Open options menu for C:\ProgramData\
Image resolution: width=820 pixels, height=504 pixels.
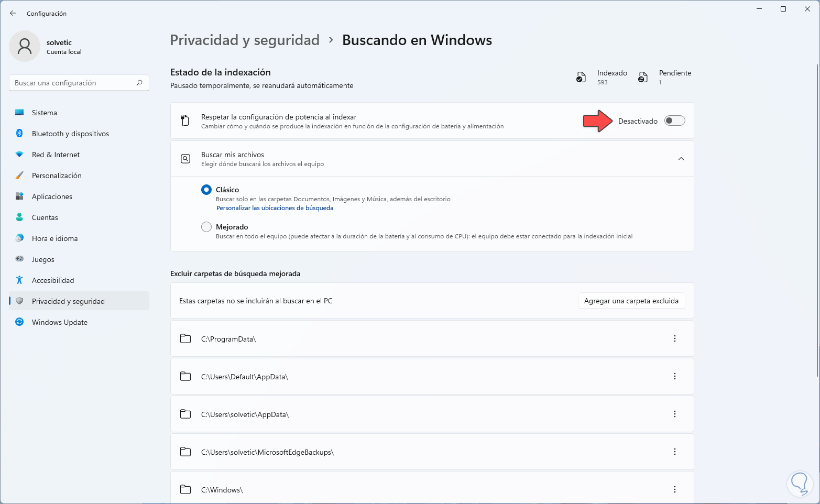(674, 339)
